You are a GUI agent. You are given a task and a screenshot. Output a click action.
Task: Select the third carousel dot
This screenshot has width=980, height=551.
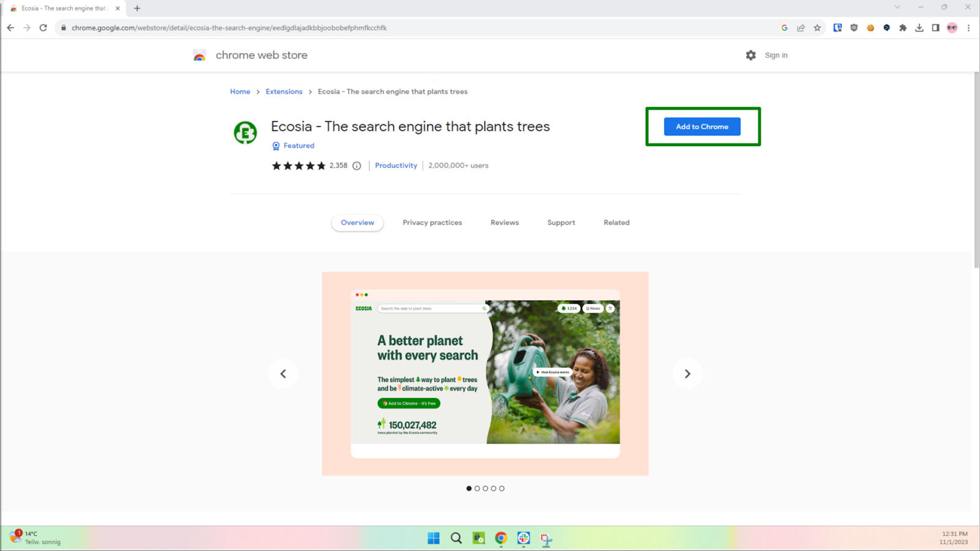485,489
